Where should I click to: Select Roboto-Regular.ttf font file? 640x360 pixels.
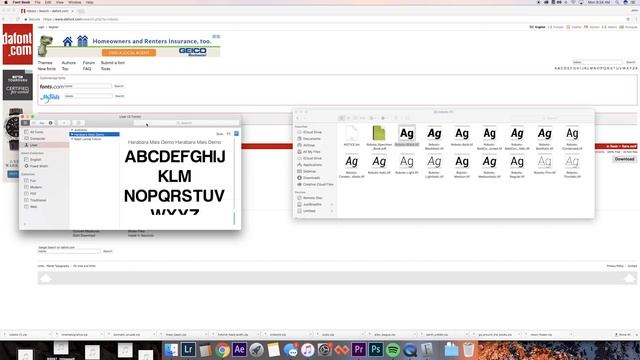(x=517, y=165)
